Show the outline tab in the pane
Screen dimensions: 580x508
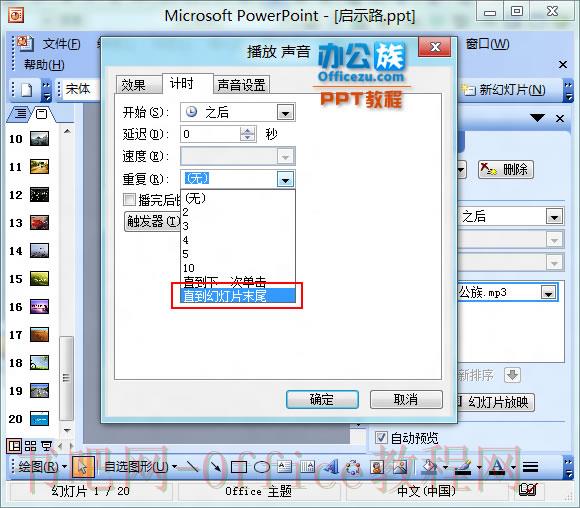(21, 113)
